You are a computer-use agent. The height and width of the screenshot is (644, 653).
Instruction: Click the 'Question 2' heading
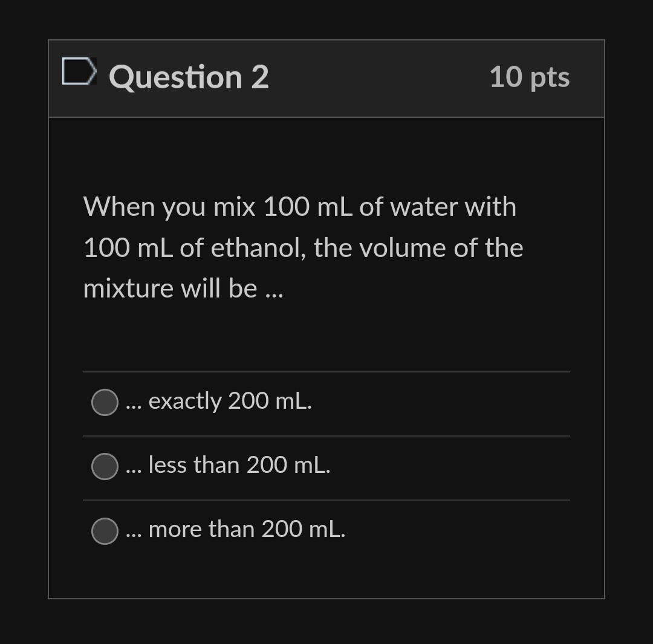(189, 76)
